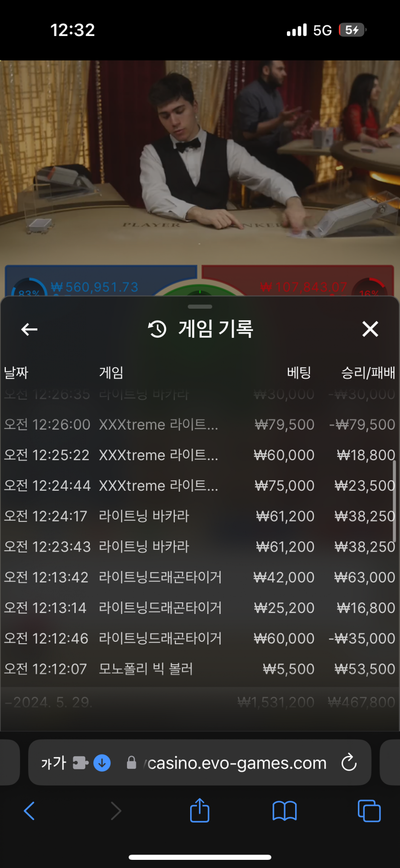Tap the ₩107,843.07 banker bet total
This screenshot has height=868, width=400.
304,287
